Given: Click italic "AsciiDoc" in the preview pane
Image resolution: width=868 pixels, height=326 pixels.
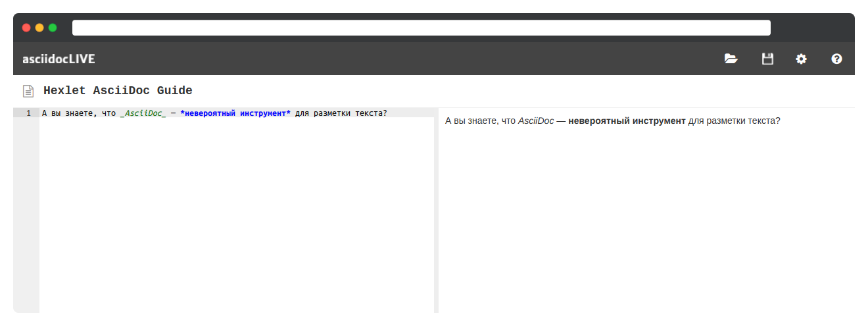Looking at the screenshot, I should click(x=535, y=121).
